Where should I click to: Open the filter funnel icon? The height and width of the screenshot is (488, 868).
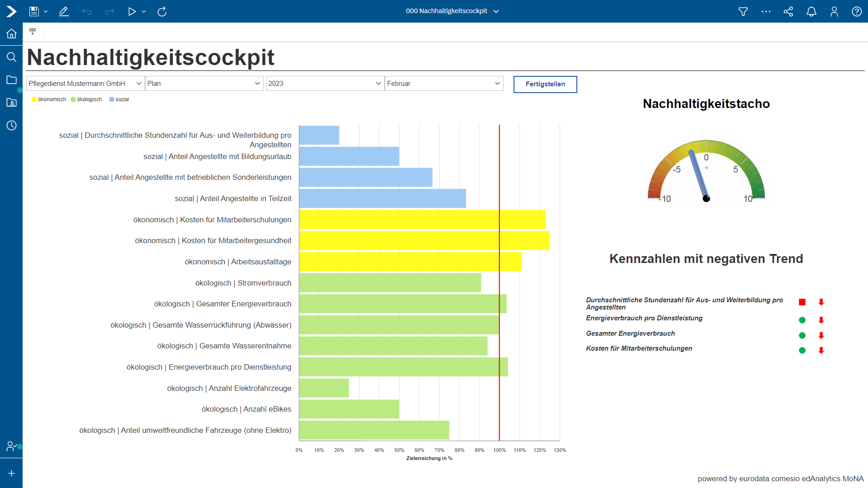pos(743,11)
